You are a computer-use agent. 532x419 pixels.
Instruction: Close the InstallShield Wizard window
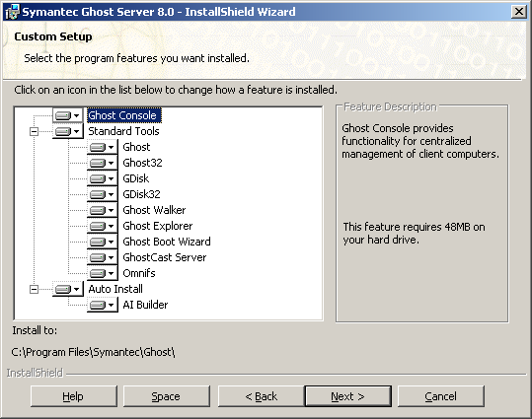tap(519, 12)
